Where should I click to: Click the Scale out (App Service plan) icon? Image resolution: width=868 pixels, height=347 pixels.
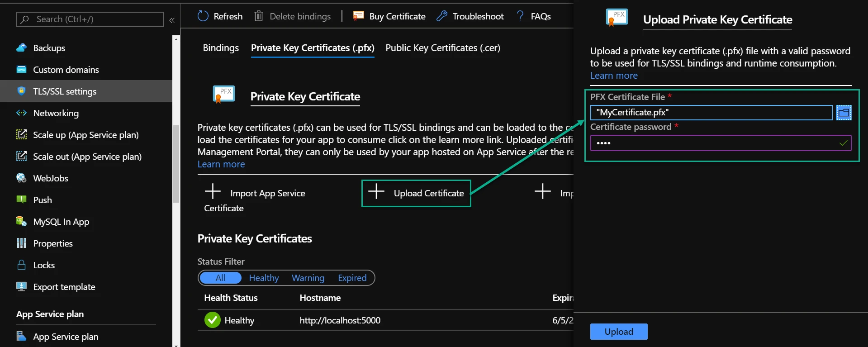[x=21, y=156]
